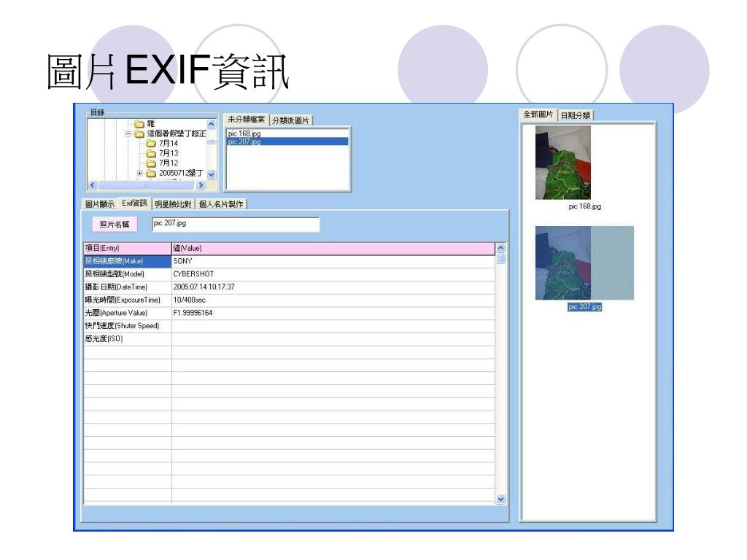The image size is (747, 560).
Task: Click the photo name field showing pic 207.jpg
Action: pos(236,225)
